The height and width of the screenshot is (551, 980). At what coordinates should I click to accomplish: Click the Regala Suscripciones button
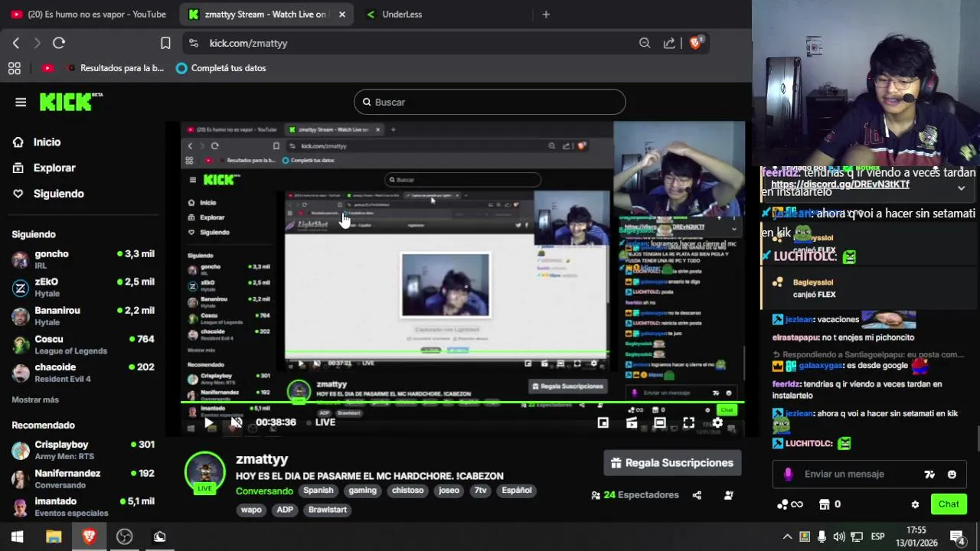coord(672,463)
